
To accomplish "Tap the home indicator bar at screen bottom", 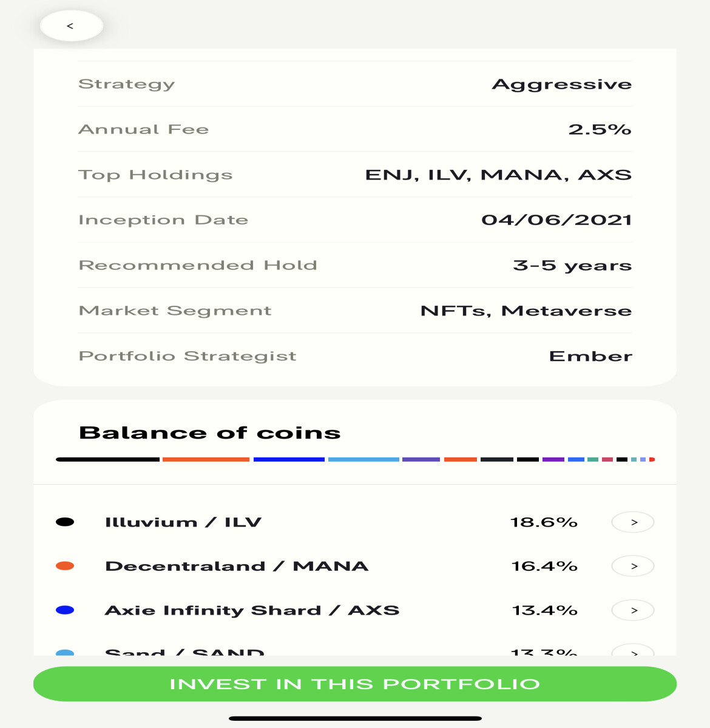I will tap(355, 720).
